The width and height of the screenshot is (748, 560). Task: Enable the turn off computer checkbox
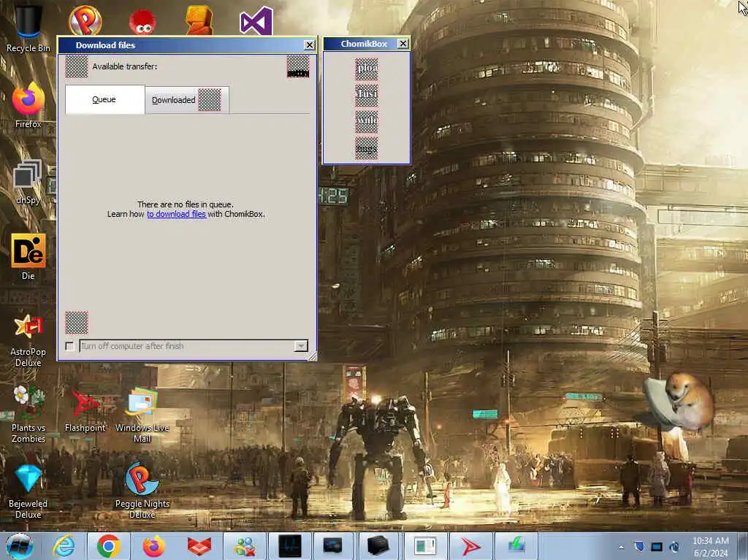69,346
